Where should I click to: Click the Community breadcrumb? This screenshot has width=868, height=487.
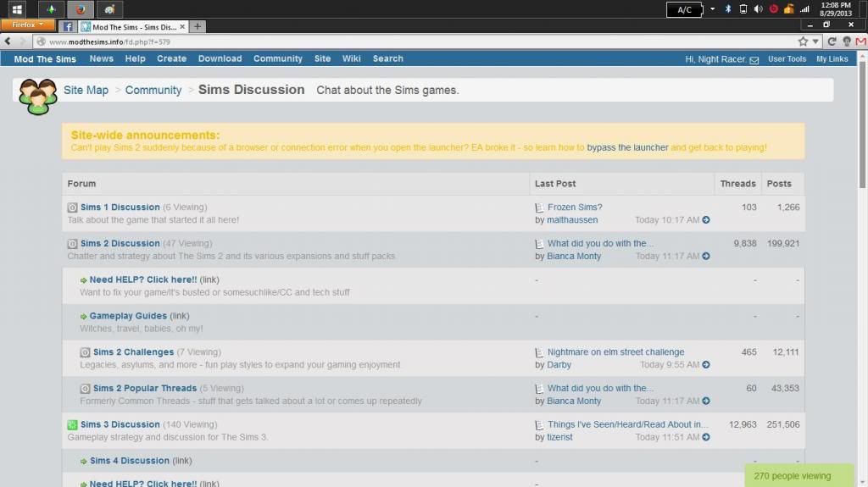[153, 91]
